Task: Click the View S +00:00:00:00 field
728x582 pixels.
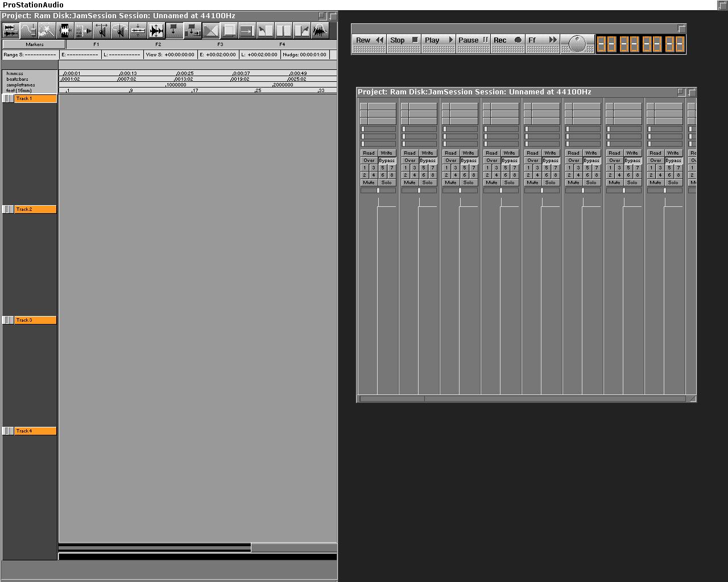Action: (170, 55)
